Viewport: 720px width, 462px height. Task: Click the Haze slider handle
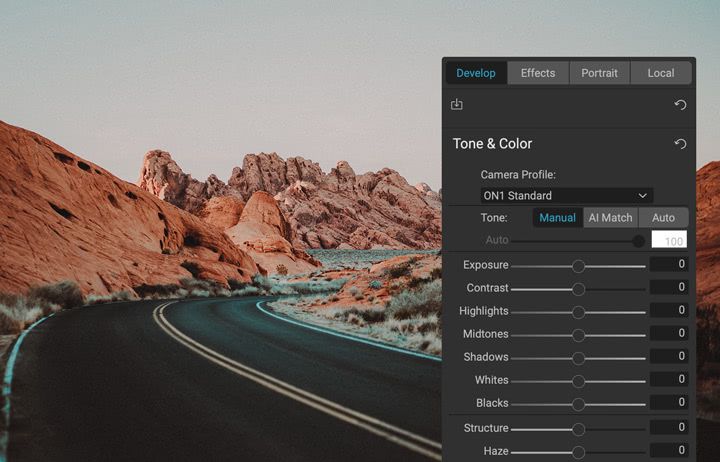coord(579,452)
